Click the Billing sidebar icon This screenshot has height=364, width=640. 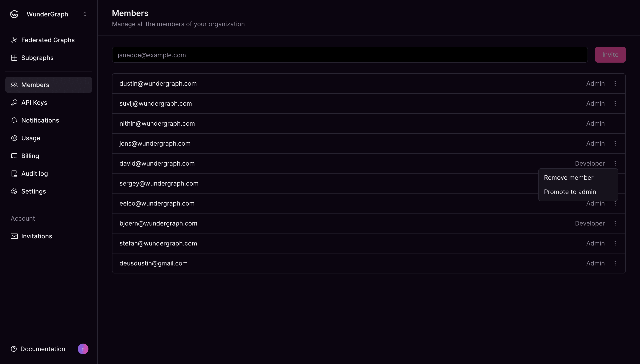tap(14, 155)
